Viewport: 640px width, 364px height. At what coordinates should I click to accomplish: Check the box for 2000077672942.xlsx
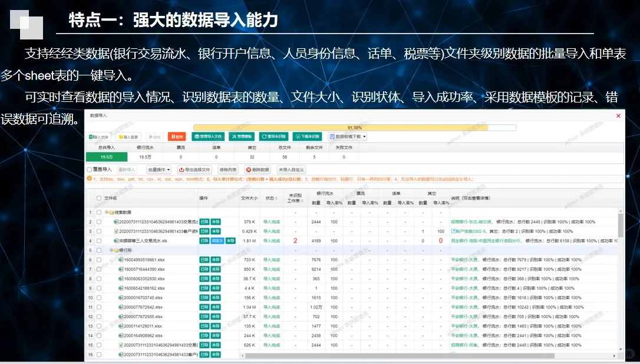click(99, 307)
